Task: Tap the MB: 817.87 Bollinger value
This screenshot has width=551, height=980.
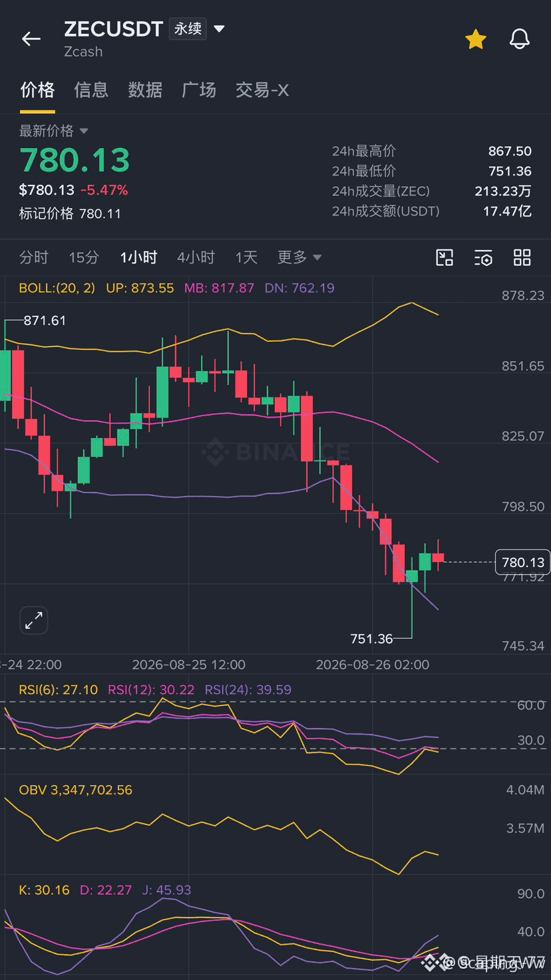Action: click(219, 288)
